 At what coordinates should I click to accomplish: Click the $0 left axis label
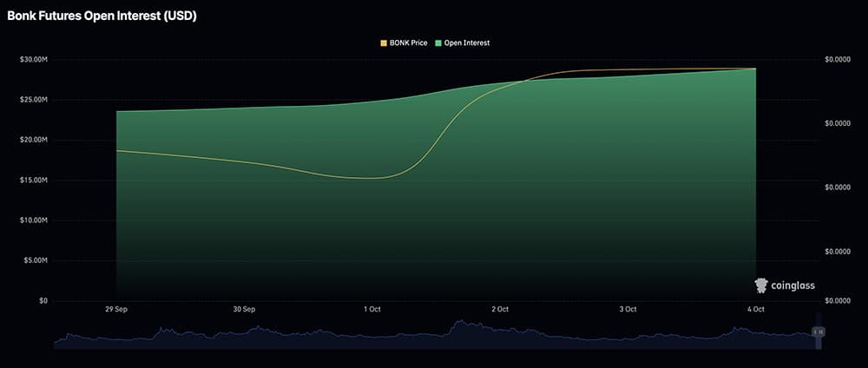[43, 300]
